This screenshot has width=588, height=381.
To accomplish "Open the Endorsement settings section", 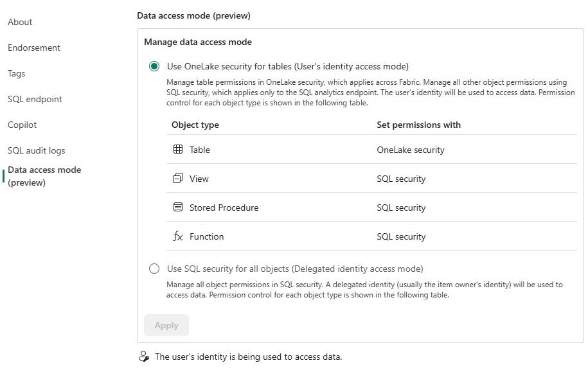I will pyautogui.click(x=34, y=48).
